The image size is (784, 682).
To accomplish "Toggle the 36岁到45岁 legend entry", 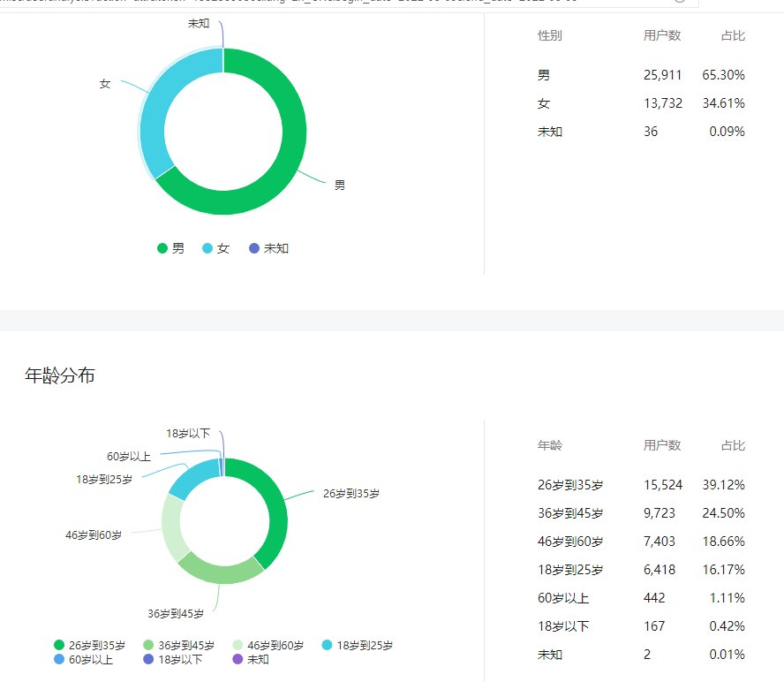I will (x=178, y=645).
